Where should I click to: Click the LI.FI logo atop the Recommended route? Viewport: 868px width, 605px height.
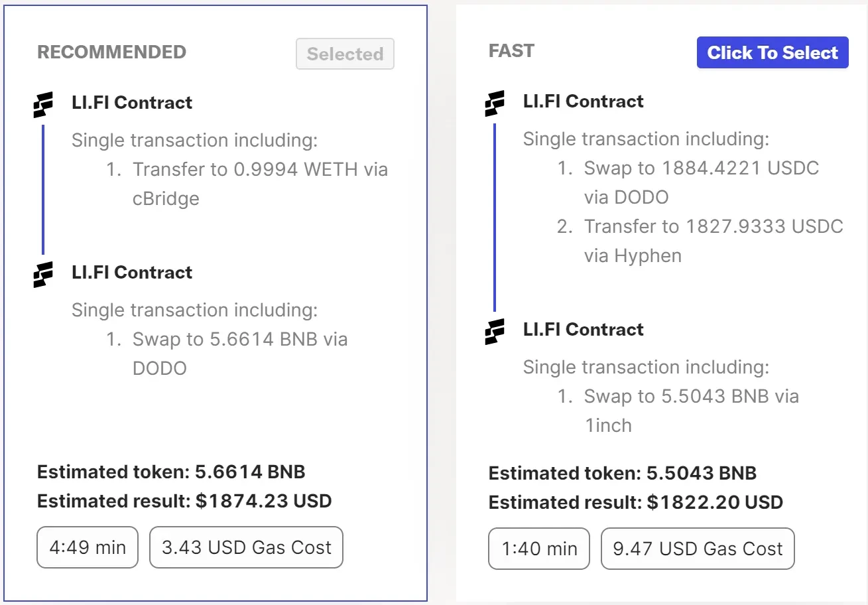tap(43, 105)
